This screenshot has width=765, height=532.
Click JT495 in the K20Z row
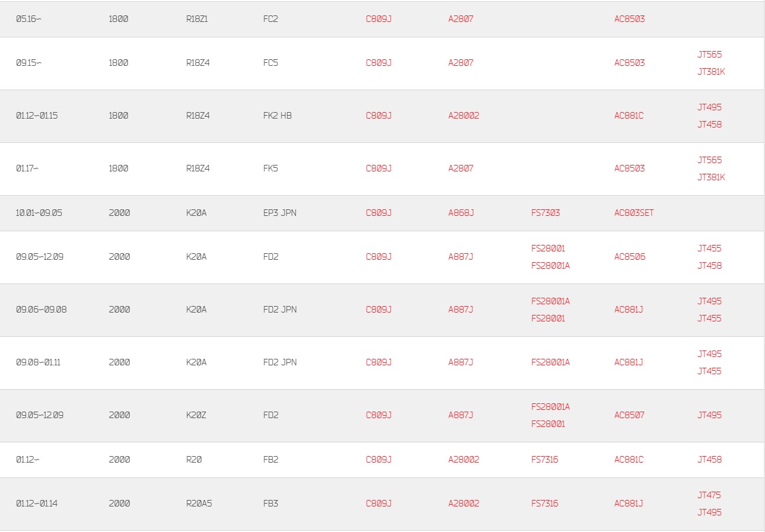click(x=710, y=415)
